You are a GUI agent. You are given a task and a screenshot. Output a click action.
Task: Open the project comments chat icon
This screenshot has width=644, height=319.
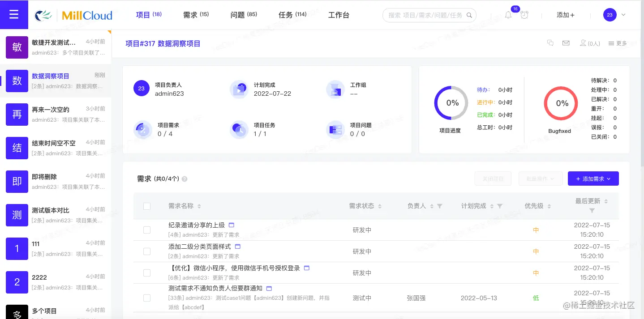[550, 43]
